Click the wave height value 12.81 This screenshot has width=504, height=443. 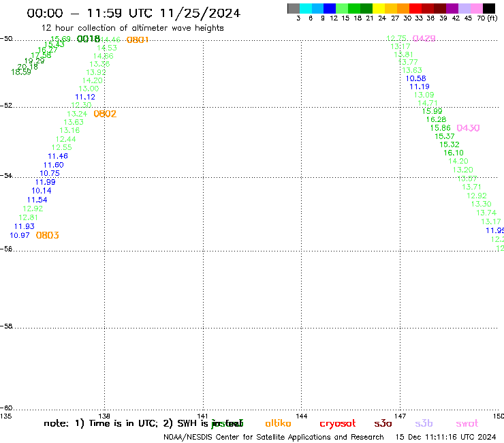coord(29,217)
